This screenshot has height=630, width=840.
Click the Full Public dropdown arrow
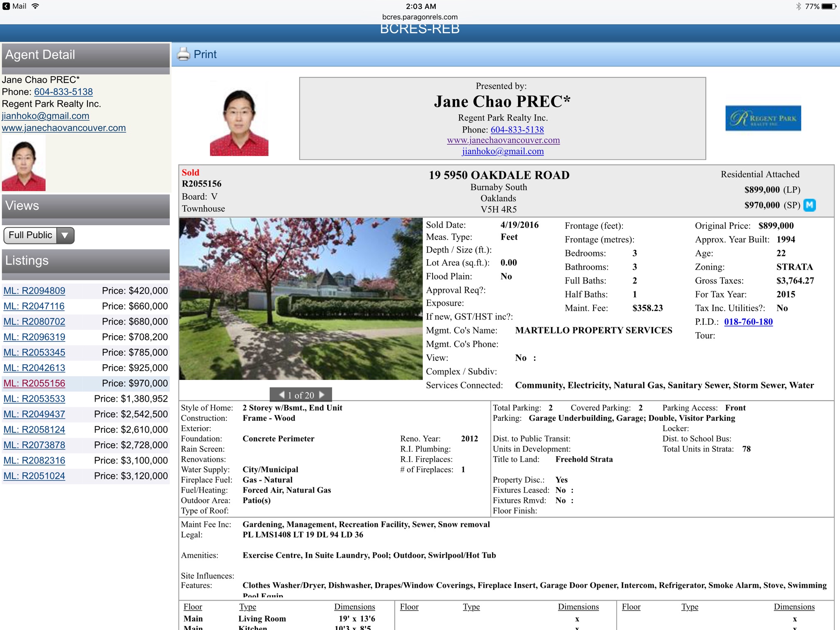pos(65,235)
